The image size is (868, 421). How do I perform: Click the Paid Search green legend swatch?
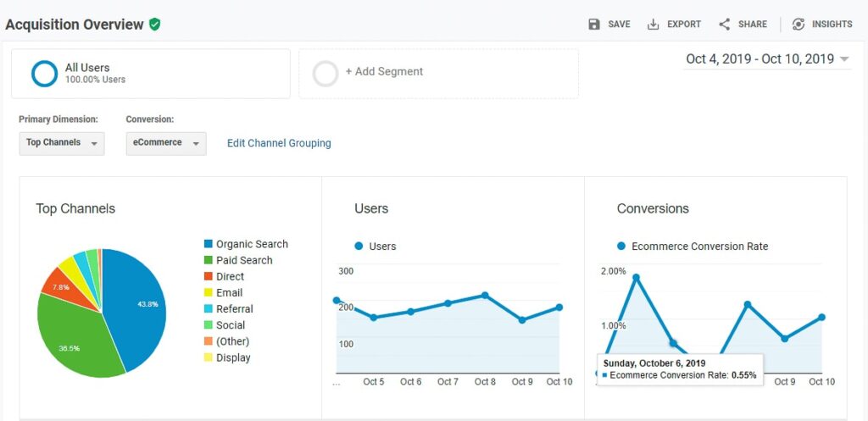point(209,260)
